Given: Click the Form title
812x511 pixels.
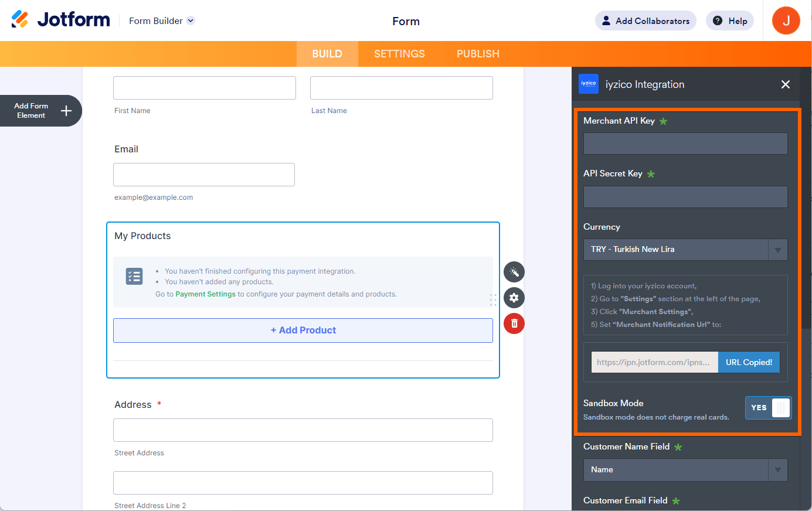Looking at the screenshot, I should pos(406,21).
